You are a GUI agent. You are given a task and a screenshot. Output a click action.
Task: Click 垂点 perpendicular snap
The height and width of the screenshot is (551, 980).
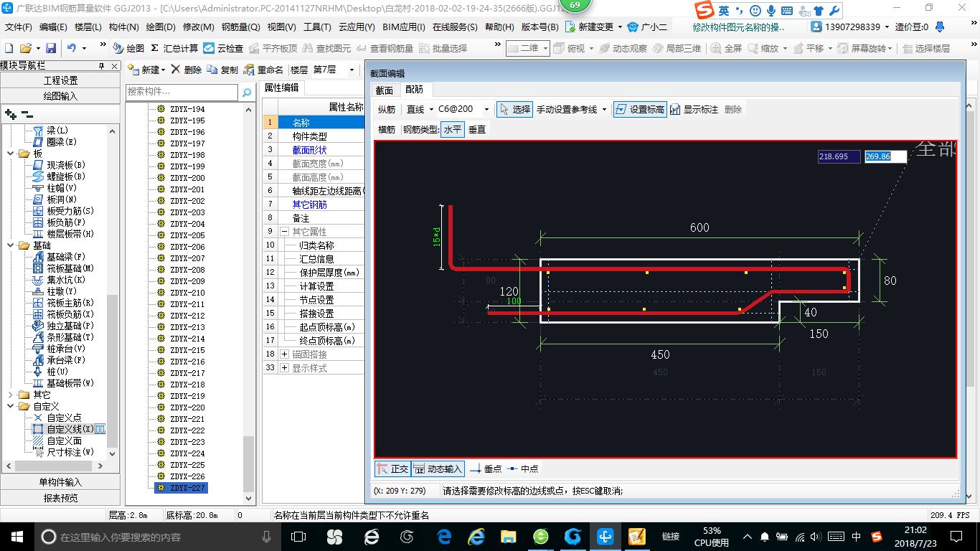[x=486, y=468]
